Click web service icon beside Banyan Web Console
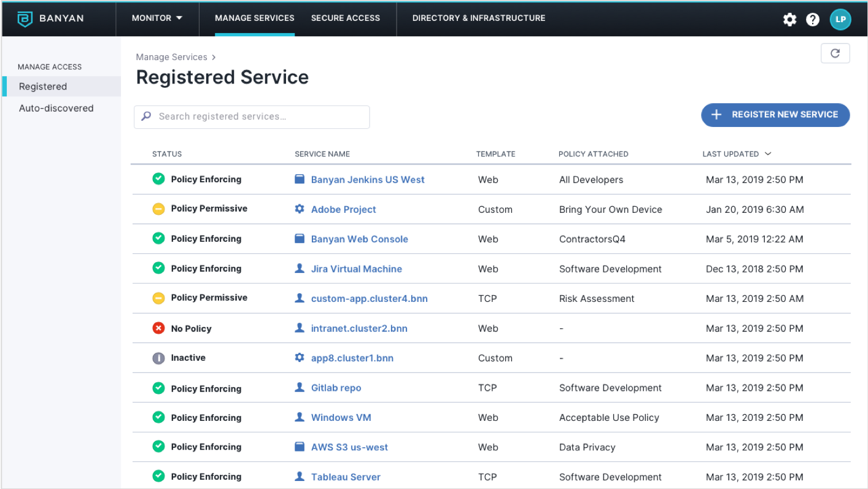868x489 pixels. pyautogui.click(x=300, y=239)
